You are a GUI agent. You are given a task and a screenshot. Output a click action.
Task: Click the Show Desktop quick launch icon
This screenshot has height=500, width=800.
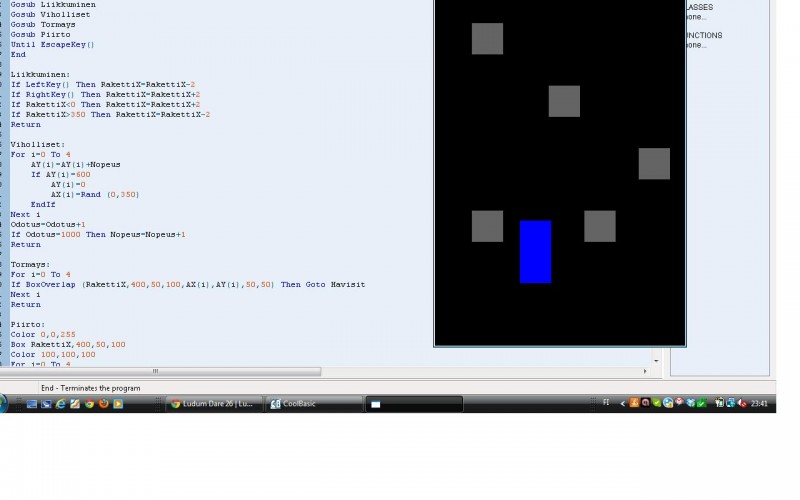(x=32, y=404)
